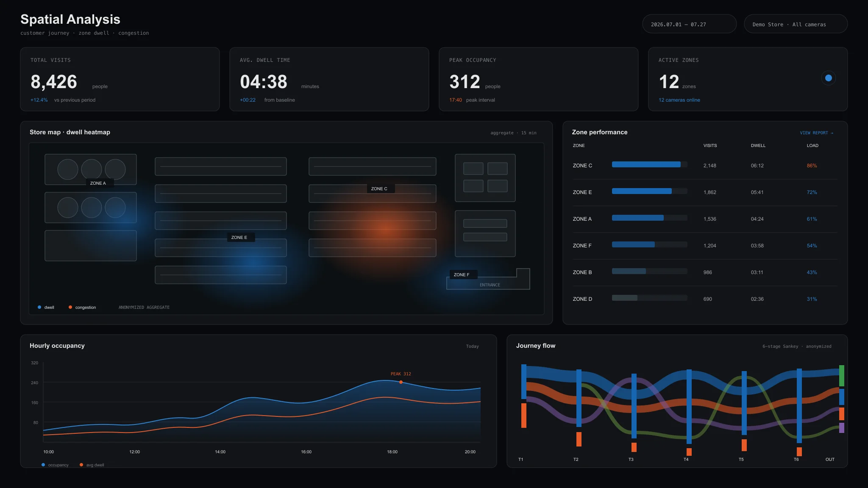Click the ZONE B load bar
The height and width of the screenshot is (488, 868).
[x=649, y=271]
